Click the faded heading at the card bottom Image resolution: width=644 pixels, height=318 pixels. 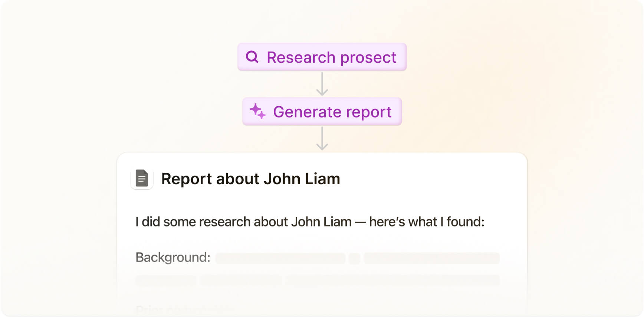click(185, 309)
